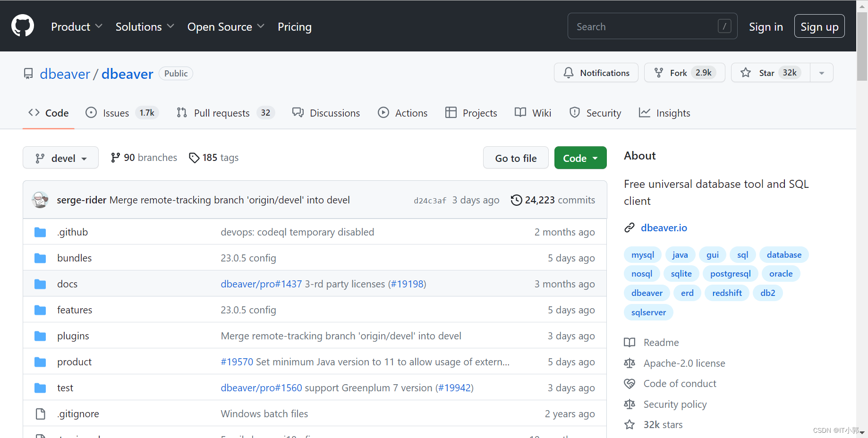Click the link chain icon beside dbeaver.io
Screen dimensions: 868x438
[630, 228]
